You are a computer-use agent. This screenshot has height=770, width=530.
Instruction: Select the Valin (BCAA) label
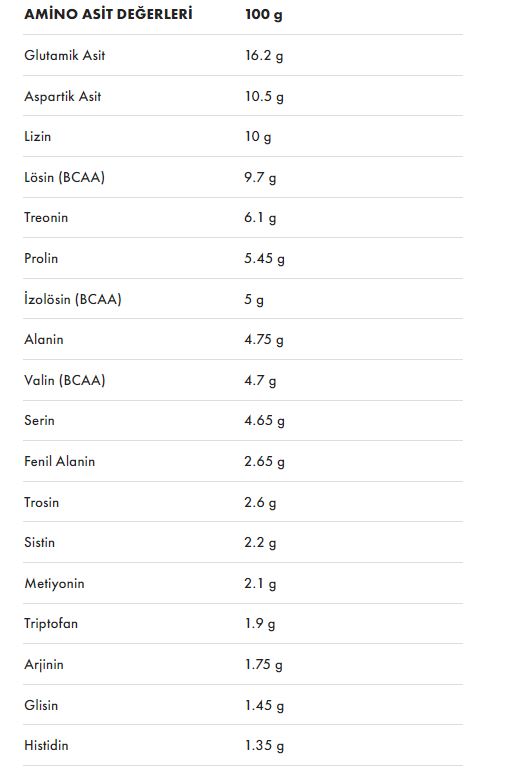coord(64,380)
